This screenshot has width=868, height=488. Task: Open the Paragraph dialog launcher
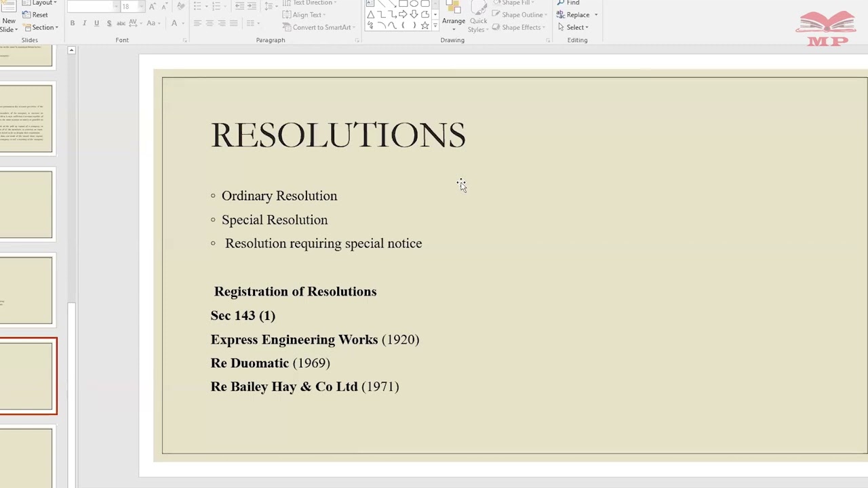coord(357,41)
